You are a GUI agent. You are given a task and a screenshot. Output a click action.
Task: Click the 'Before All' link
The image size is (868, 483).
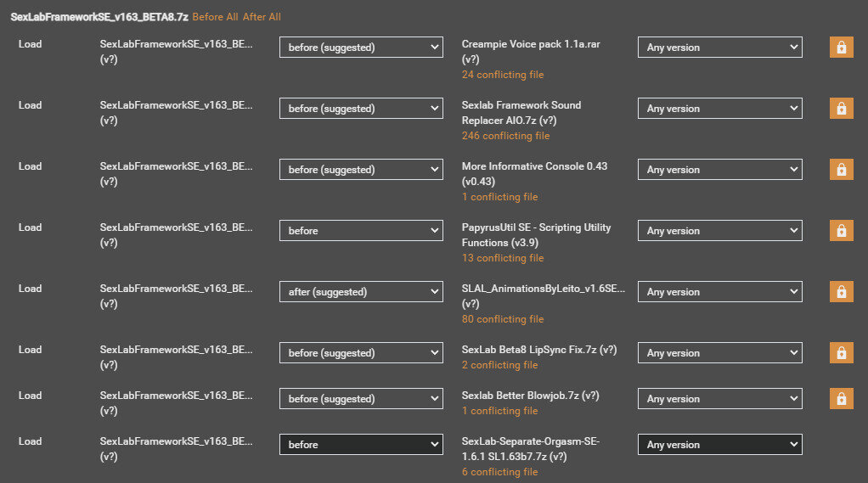coord(216,17)
